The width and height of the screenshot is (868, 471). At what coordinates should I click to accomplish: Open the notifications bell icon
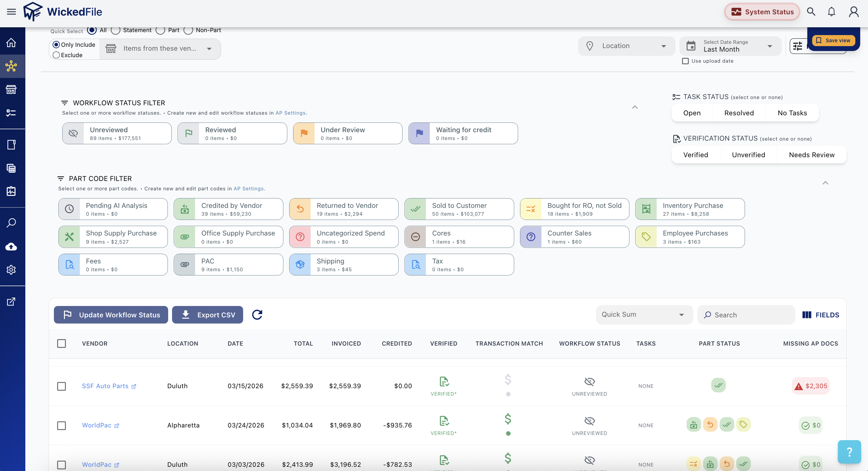(831, 12)
